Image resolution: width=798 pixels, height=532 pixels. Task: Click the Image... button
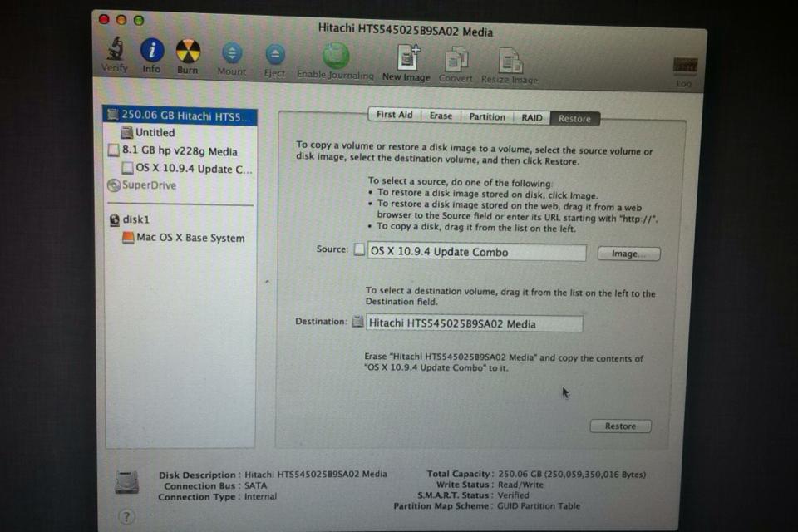point(628,254)
